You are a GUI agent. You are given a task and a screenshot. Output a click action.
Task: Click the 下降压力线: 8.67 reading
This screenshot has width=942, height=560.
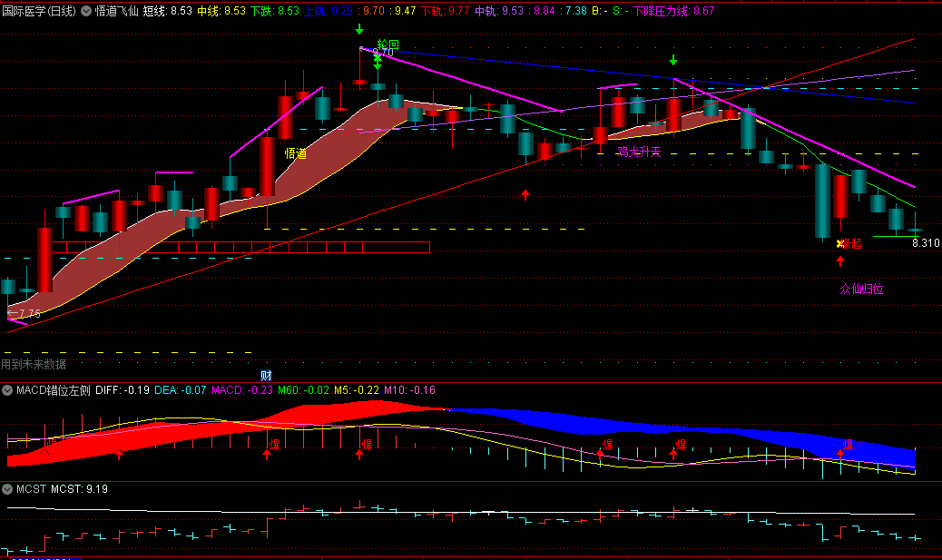(x=674, y=11)
